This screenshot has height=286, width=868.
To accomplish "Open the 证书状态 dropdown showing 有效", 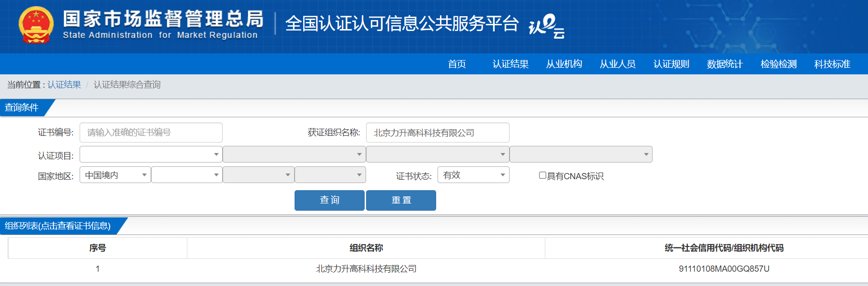I will [473, 175].
